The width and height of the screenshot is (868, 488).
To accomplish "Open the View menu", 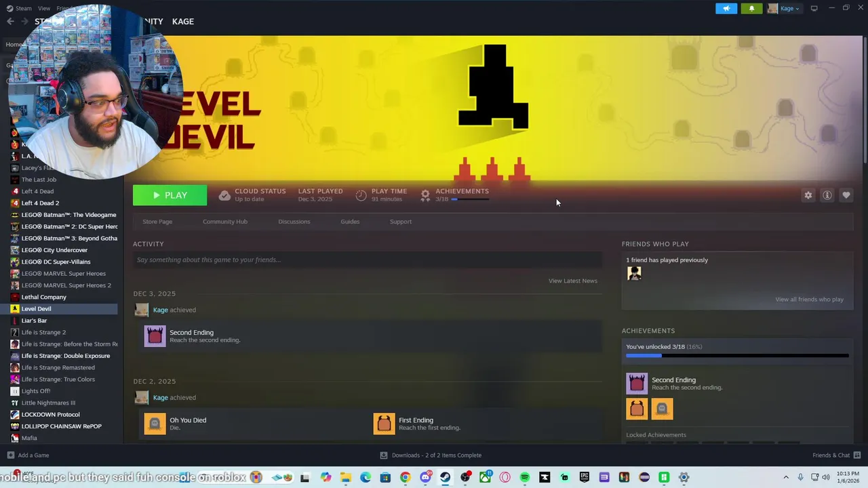I will [x=44, y=8].
